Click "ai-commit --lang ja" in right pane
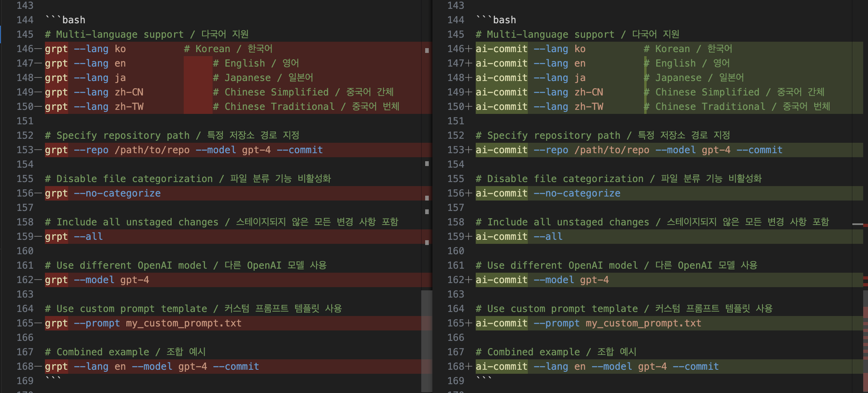The image size is (868, 393). pos(531,78)
